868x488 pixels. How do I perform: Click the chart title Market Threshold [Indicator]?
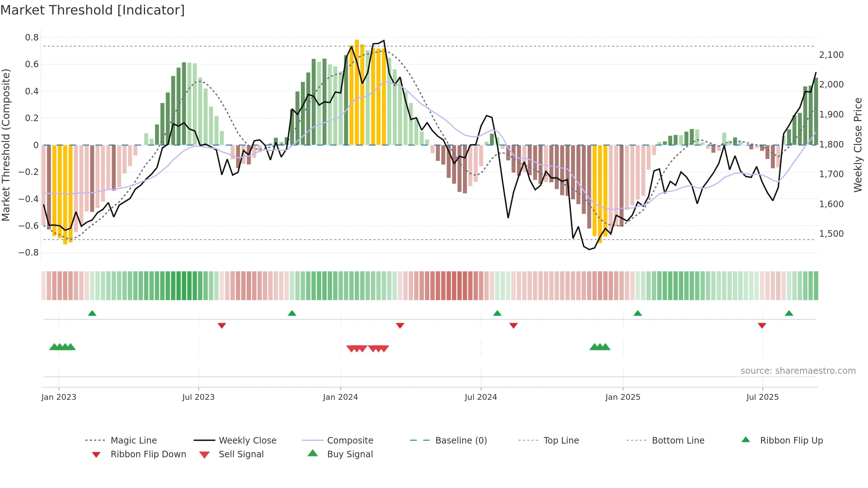pyautogui.click(x=93, y=10)
